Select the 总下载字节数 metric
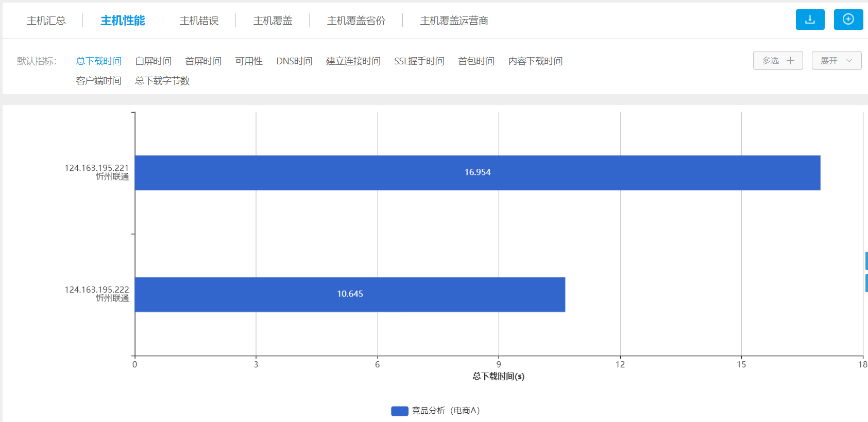Viewport: 868px width, 422px height. click(162, 81)
